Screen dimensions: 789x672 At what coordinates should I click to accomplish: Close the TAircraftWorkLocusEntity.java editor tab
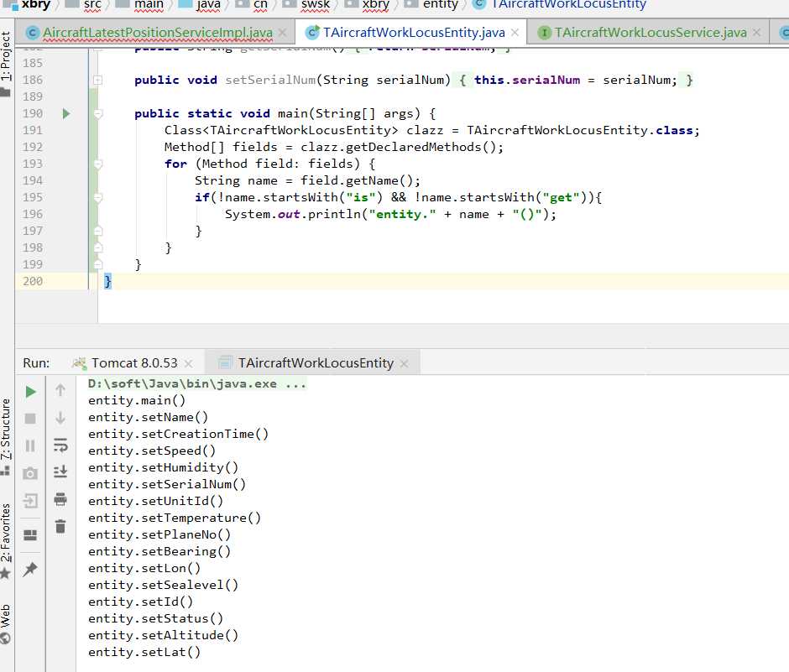(x=515, y=33)
